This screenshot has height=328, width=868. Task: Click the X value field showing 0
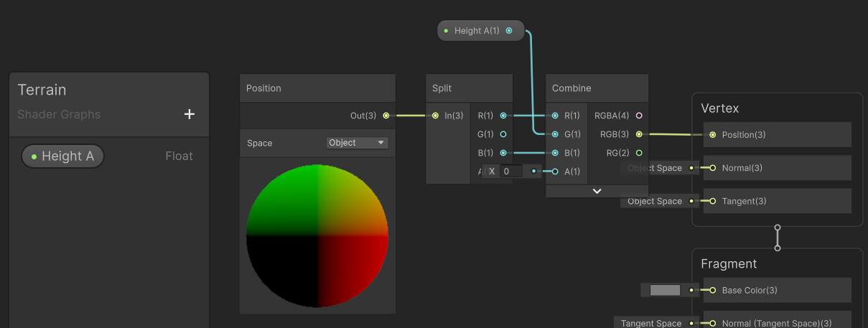pos(511,172)
